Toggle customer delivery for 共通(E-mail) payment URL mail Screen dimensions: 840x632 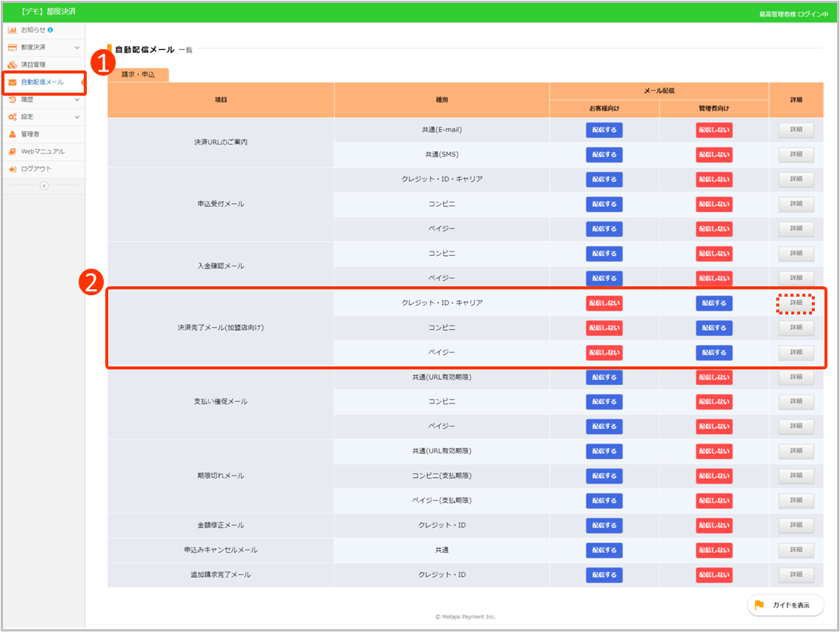click(604, 130)
